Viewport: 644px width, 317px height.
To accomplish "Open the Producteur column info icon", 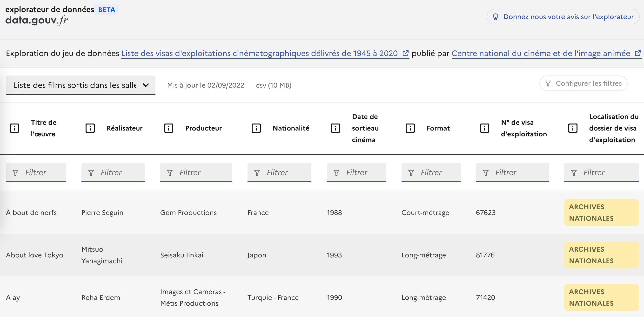I will point(169,128).
